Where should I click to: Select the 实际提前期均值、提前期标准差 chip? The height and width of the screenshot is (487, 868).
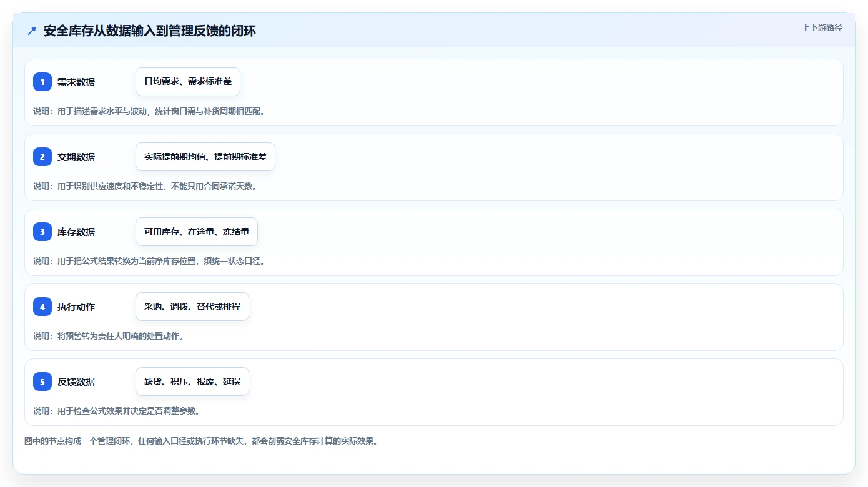[205, 157]
